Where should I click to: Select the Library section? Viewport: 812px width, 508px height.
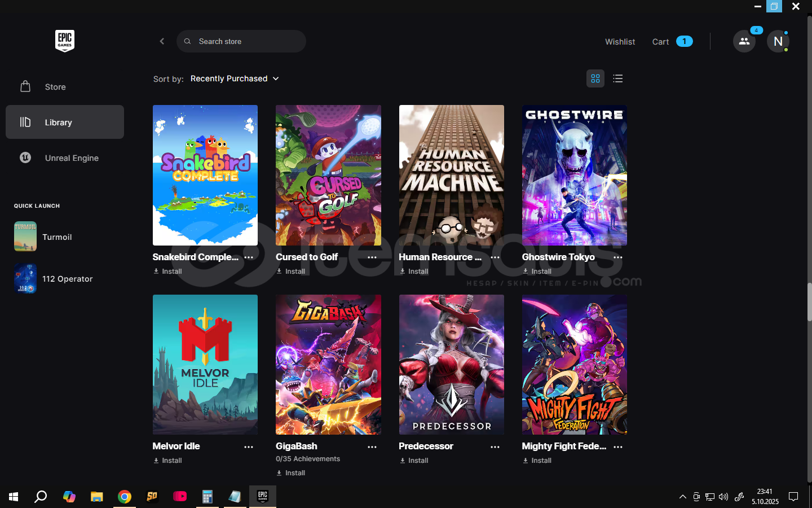65,122
